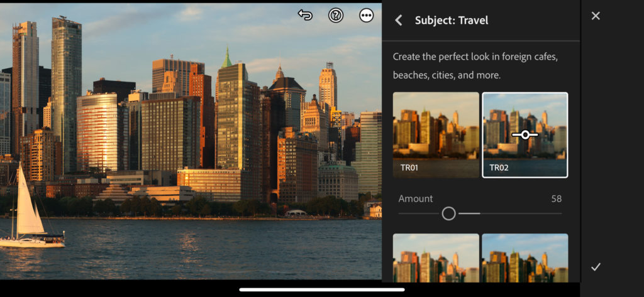Close the presets panel with X
This screenshot has height=297, width=644.
[x=596, y=16]
